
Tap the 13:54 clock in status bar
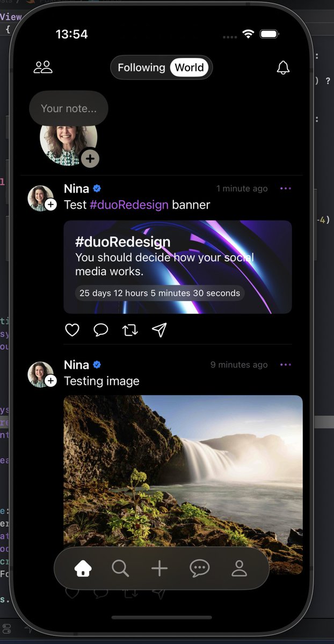[x=71, y=34]
